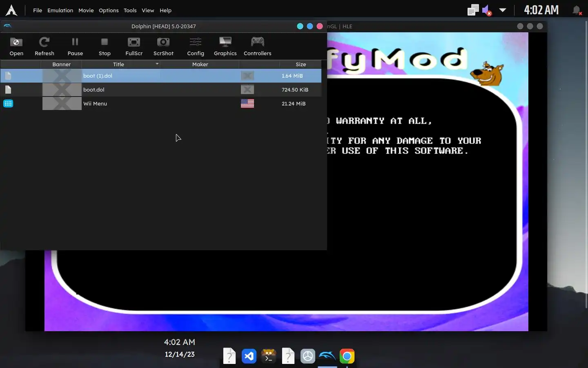Expand the system tray arrow
588x368 pixels.
point(503,10)
